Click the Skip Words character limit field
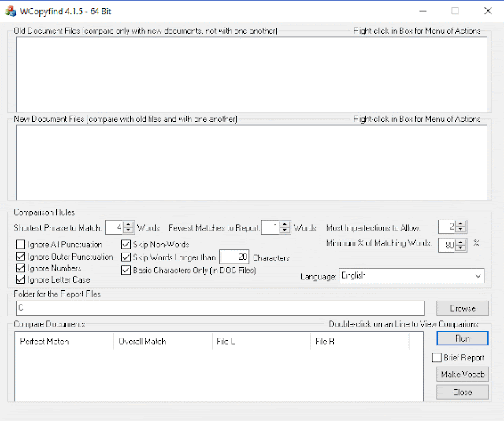 tap(234, 257)
